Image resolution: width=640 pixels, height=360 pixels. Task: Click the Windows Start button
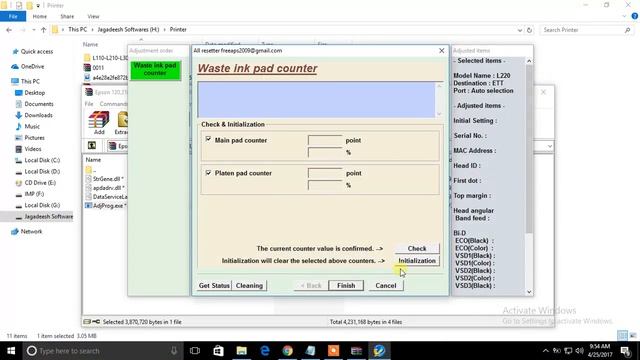[x=11, y=351]
